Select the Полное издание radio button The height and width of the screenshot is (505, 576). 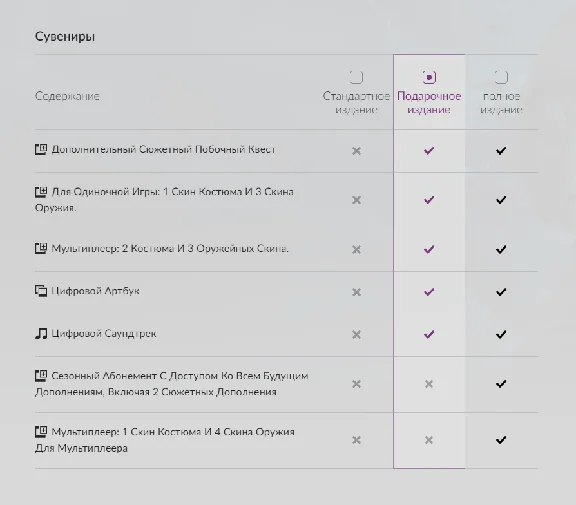(501, 77)
